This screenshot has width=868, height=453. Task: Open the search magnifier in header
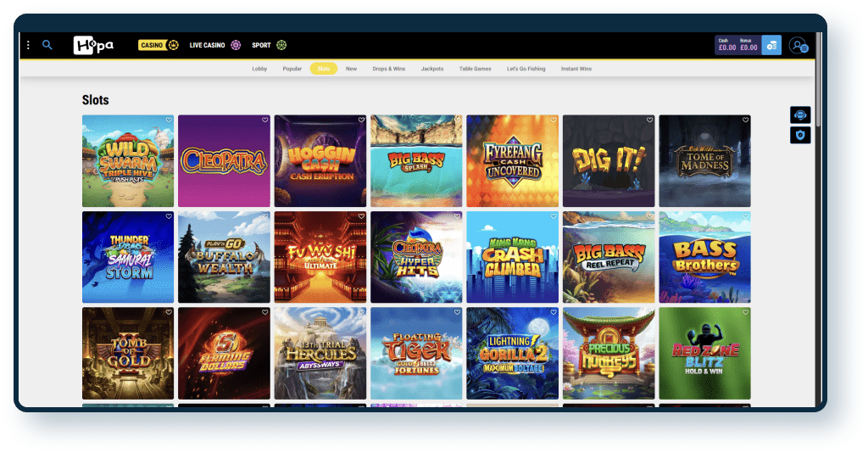pyautogui.click(x=47, y=45)
